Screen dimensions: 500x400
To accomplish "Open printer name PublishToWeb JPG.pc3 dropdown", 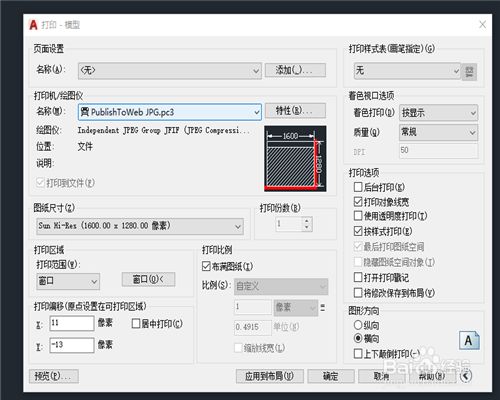I will [170, 112].
